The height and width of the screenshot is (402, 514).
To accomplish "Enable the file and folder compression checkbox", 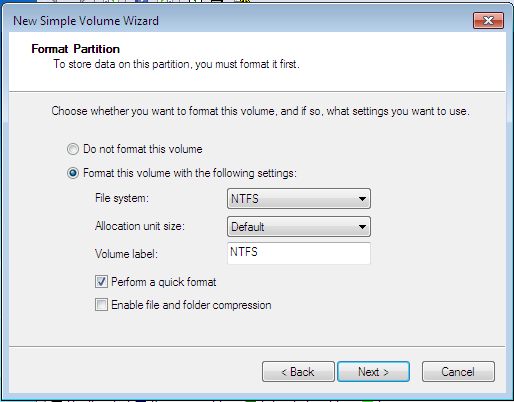I will point(101,304).
